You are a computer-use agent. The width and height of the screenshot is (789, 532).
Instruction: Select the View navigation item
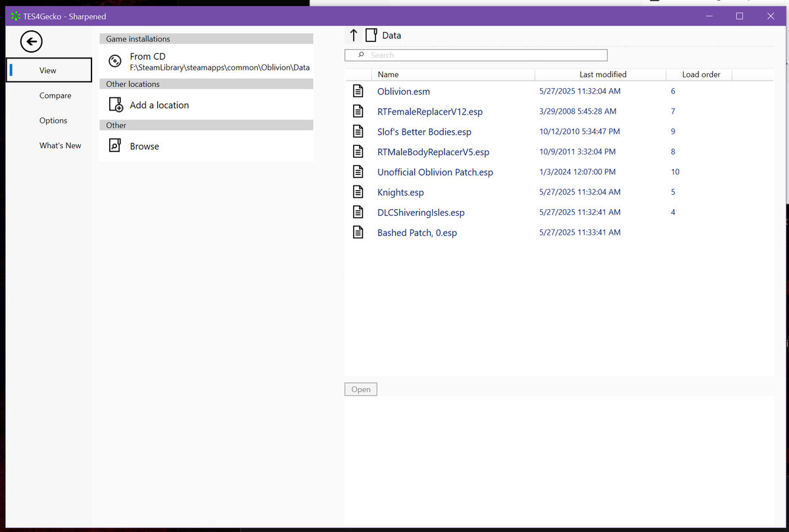coord(48,70)
